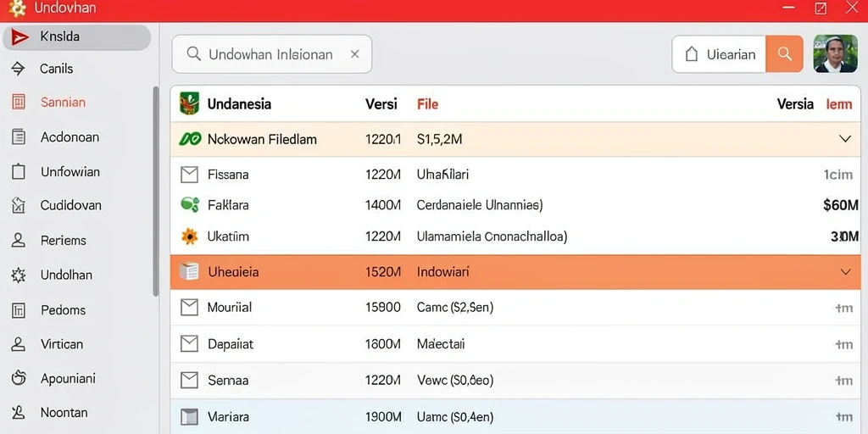Click the Apouniani sidebar icon

coord(19,379)
